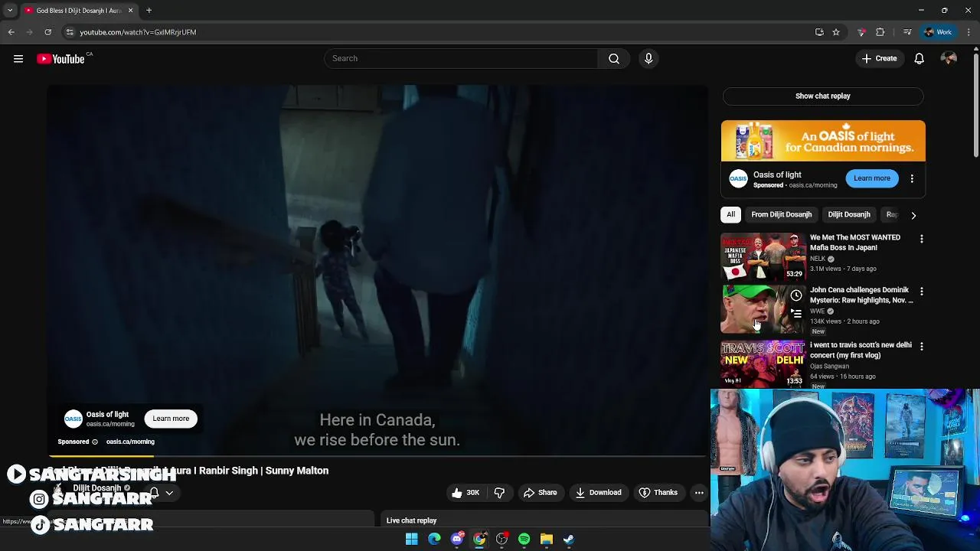Share the video
Image resolution: width=980 pixels, height=551 pixels.
(540, 493)
